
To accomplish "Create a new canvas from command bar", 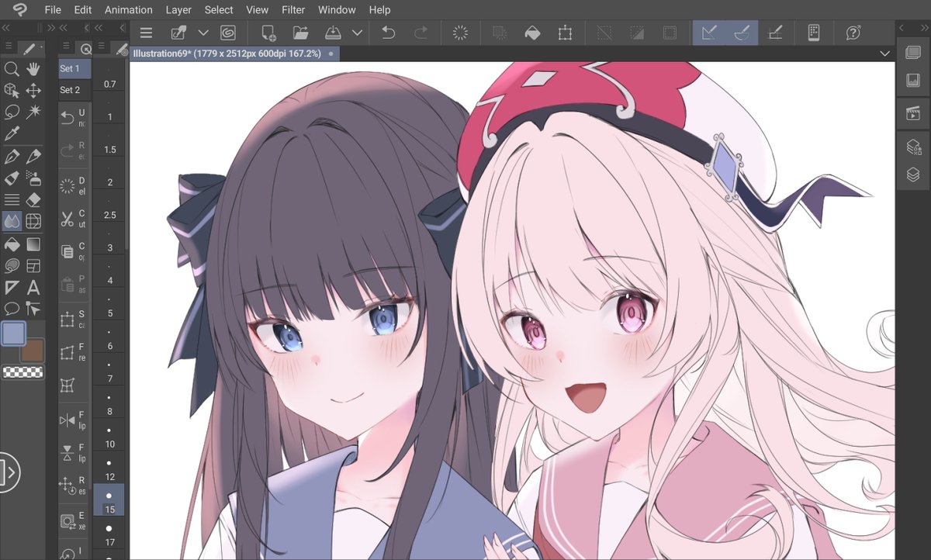I will 268,33.
